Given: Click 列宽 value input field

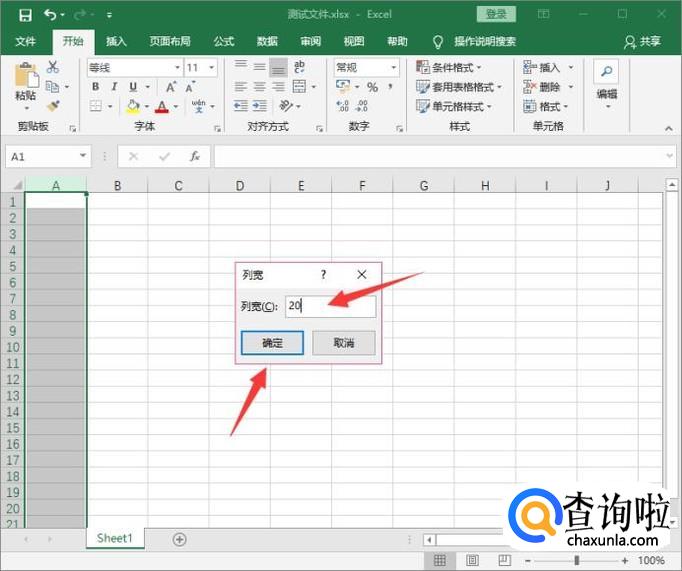Looking at the screenshot, I should [x=331, y=306].
